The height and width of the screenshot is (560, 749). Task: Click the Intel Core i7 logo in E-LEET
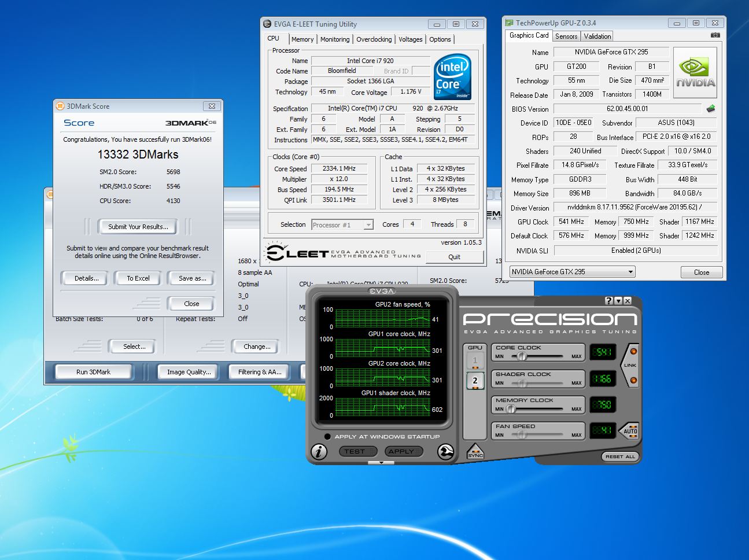pyautogui.click(x=452, y=77)
